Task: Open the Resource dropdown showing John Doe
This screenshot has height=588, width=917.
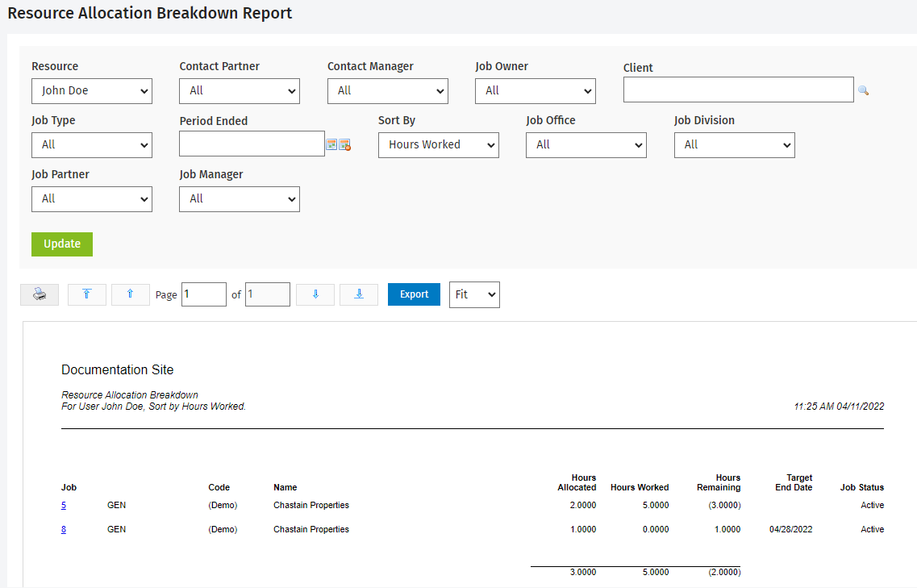Action: (x=92, y=90)
